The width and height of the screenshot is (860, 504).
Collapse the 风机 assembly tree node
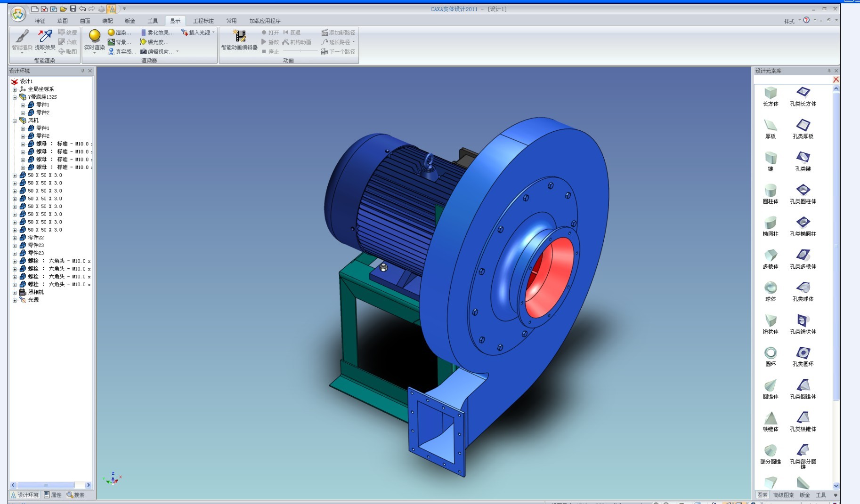click(15, 121)
